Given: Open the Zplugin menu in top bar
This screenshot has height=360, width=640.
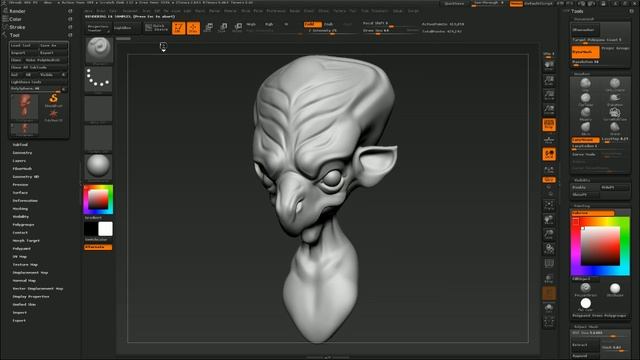Looking at the screenshot, I should [x=398, y=11].
